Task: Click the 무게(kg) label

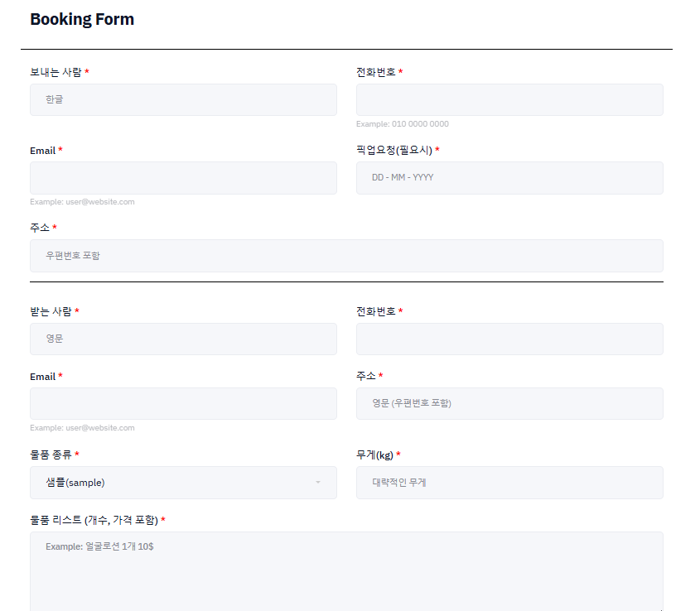Action: 374,455
